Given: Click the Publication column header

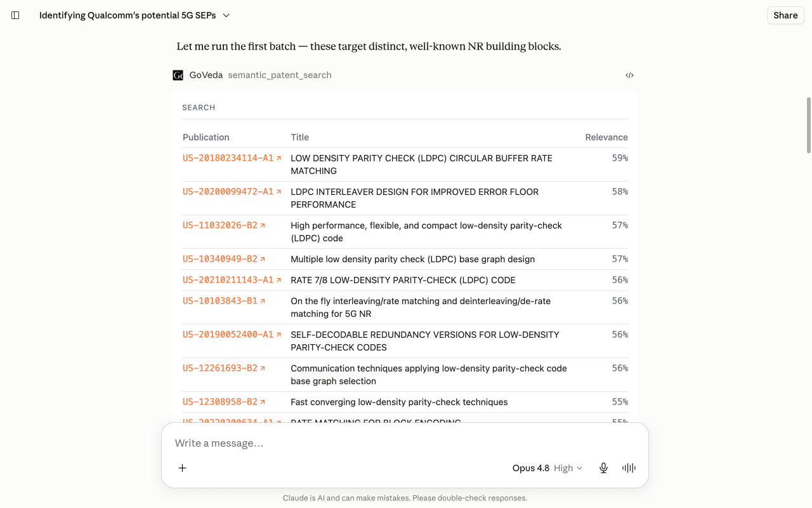Looking at the screenshot, I should 206,137.
